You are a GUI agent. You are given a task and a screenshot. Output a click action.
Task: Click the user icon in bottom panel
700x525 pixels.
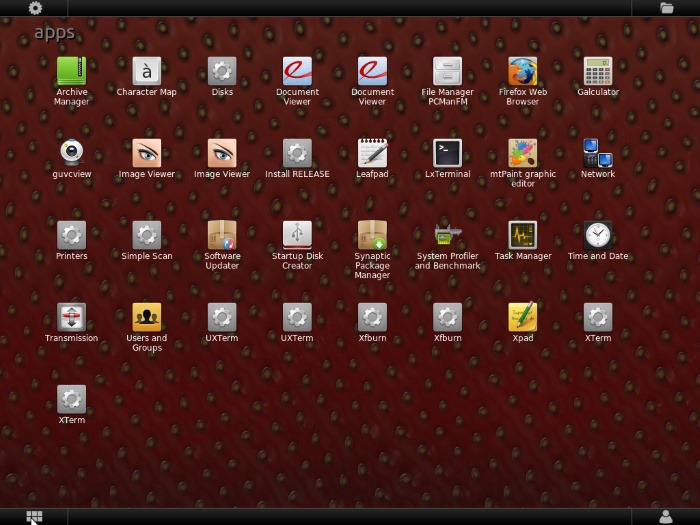tap(666, 516)
